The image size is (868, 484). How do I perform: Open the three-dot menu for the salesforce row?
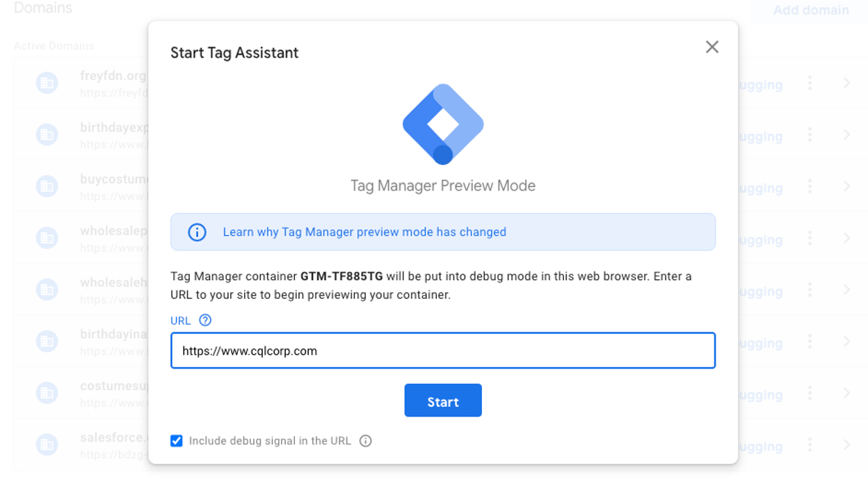click(810, 444)
